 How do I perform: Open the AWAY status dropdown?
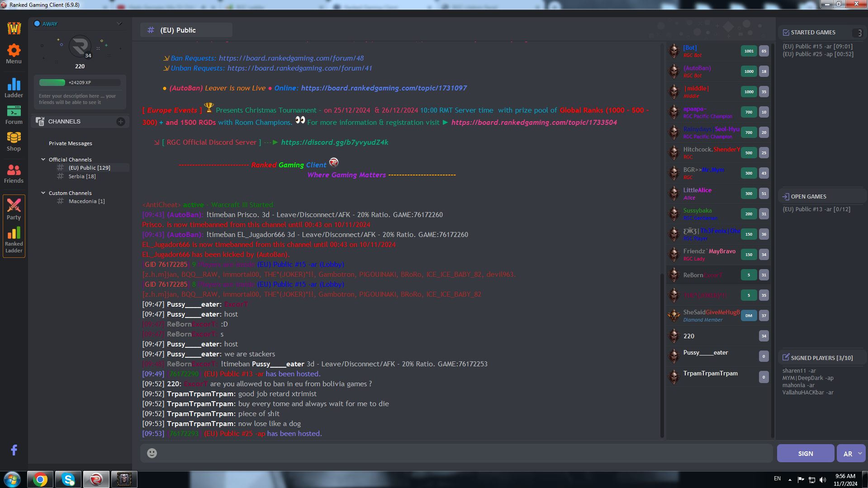pyautogui.click(x=119, y=24)
